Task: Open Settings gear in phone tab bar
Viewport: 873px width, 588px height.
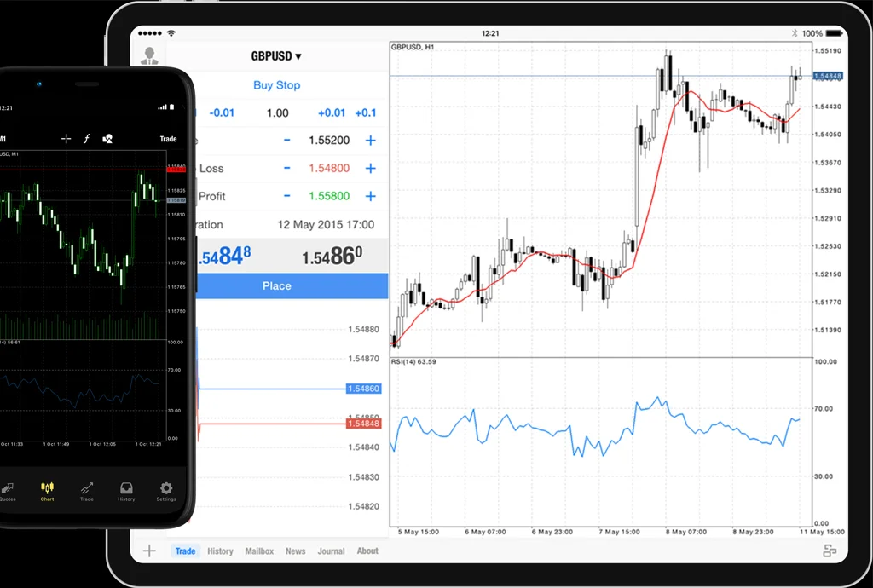Action: point(166,489)
